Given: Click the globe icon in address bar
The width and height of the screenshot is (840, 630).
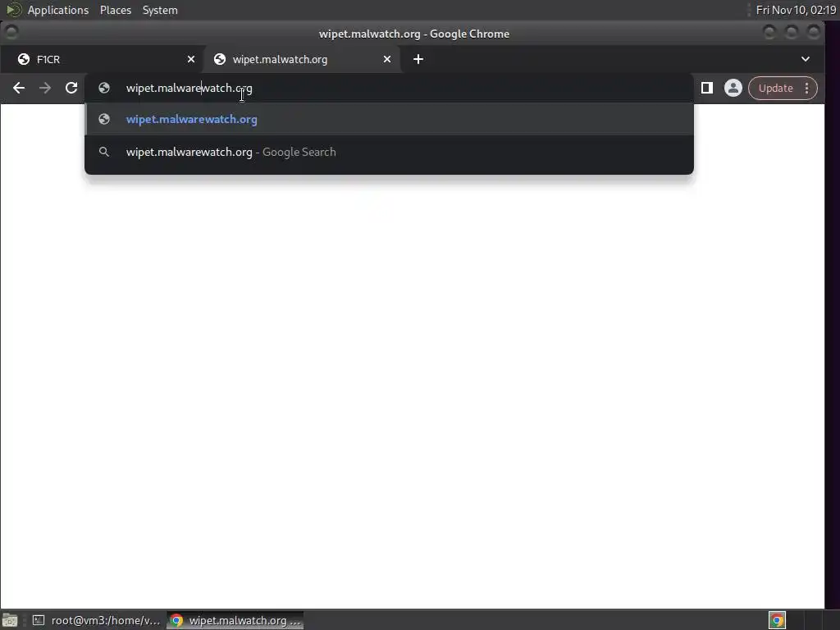Looking at the screenshot, I should (x=104, y=88).
